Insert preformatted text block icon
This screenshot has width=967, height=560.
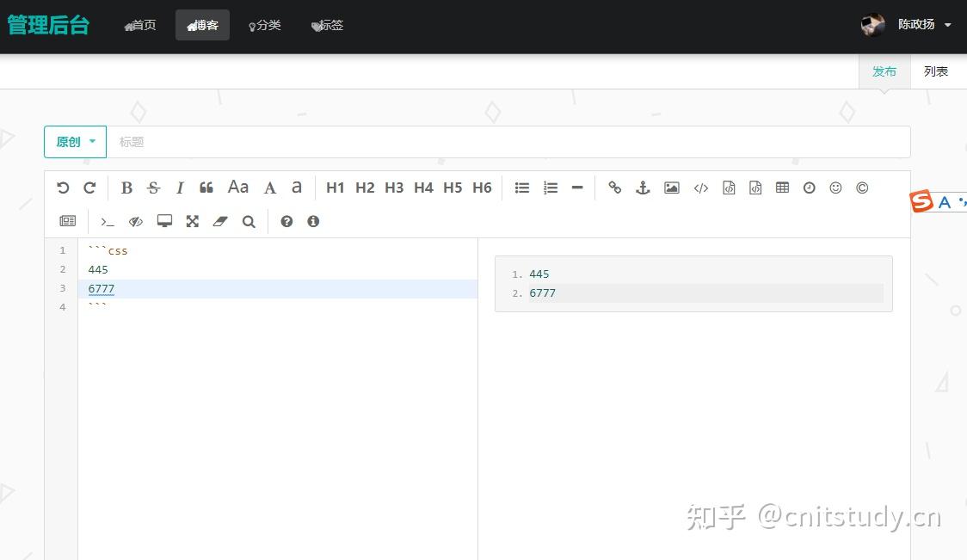point(729,188)
